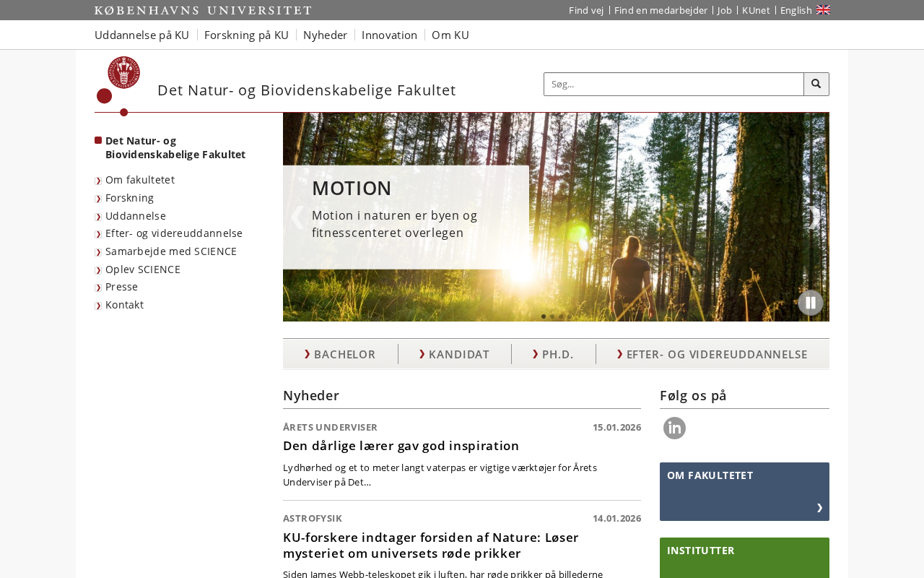
Task: Click the date 15.01.2026
Action: (616, 427)
